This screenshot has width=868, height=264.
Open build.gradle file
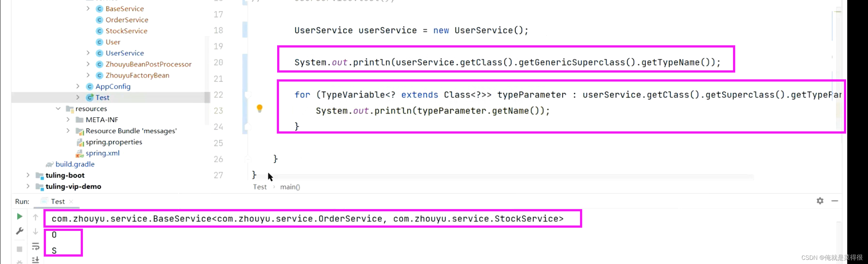point(75,164)
